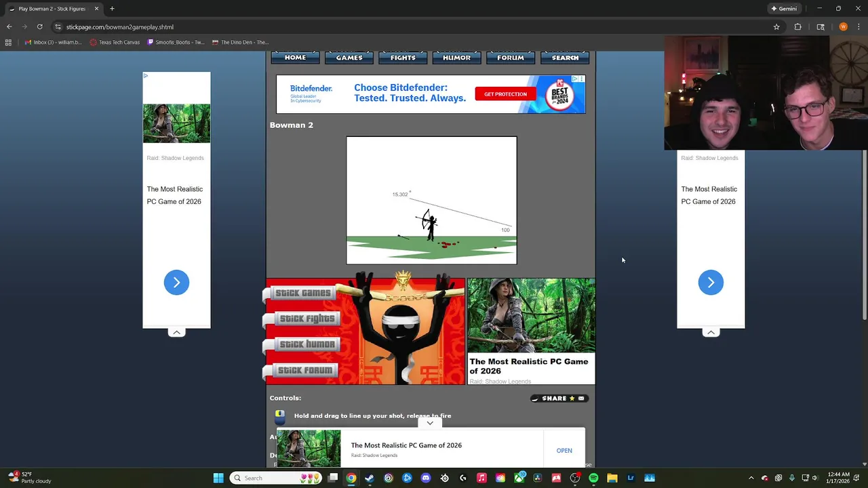Open Task View on the taskbar
This screenshot has height=488, width=868.
[x=333, y=478]
